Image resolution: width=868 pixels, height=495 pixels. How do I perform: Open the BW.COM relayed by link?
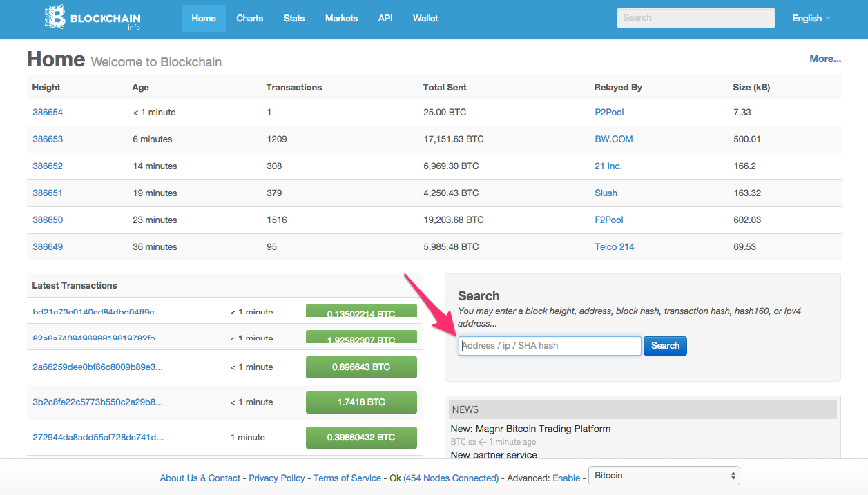pyautogui.click(x=613, y=139)
